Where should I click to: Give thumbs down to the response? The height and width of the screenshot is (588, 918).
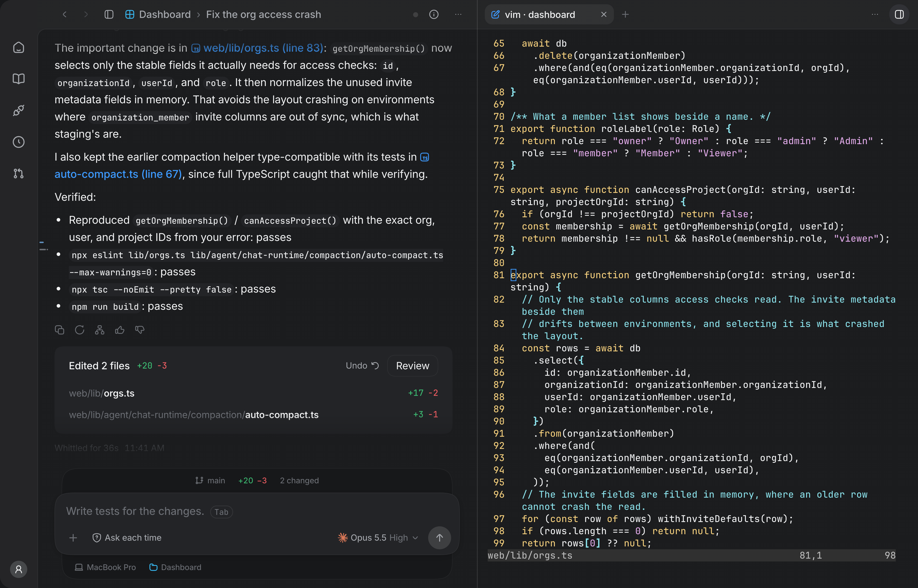coord(140,330)
